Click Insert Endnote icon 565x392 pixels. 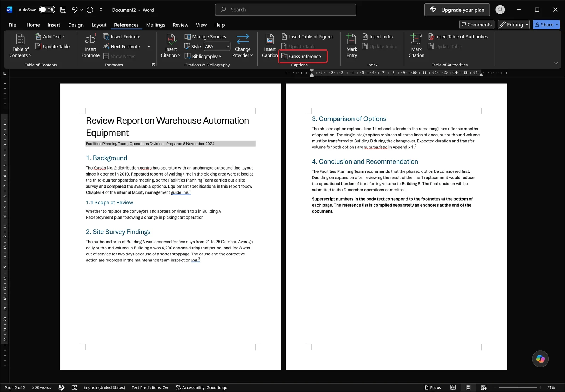point(106,37)
